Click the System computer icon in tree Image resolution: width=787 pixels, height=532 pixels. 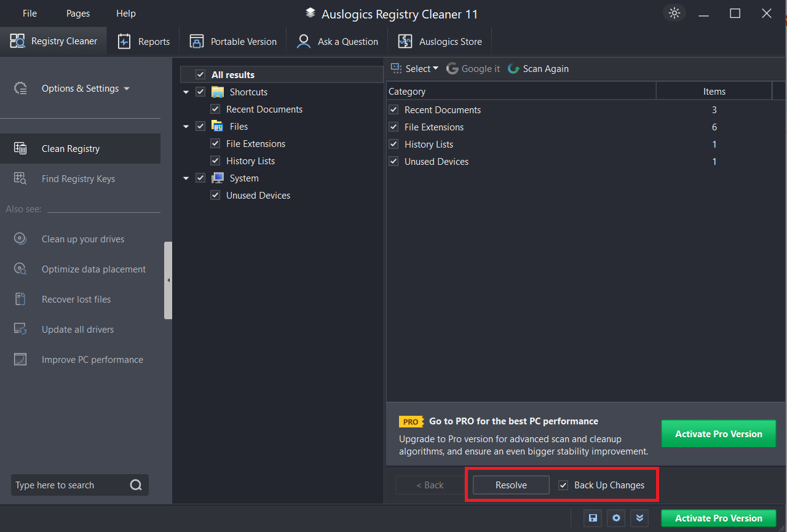tap(218, 178)
